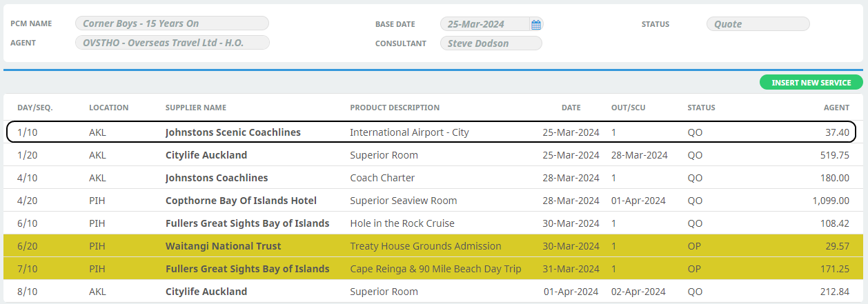Click the Supplier Name column header
This screenshot has height=304, width=868.
point(196,108)
